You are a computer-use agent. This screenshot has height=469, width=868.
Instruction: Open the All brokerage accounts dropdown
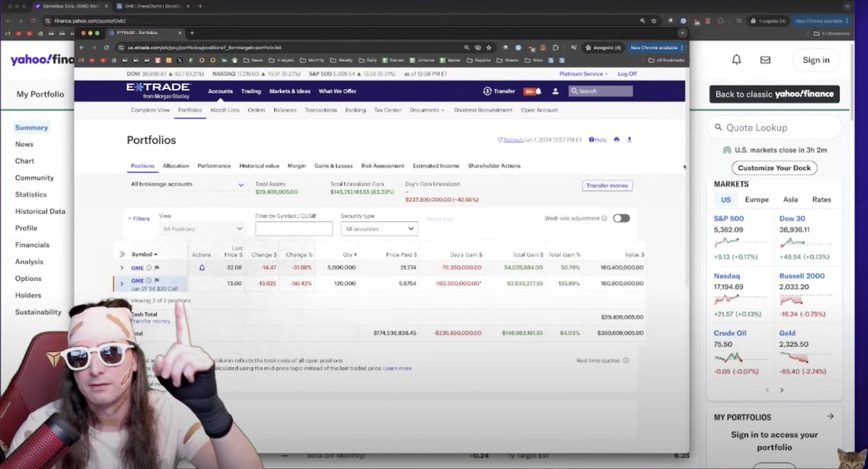click(187, 184)
